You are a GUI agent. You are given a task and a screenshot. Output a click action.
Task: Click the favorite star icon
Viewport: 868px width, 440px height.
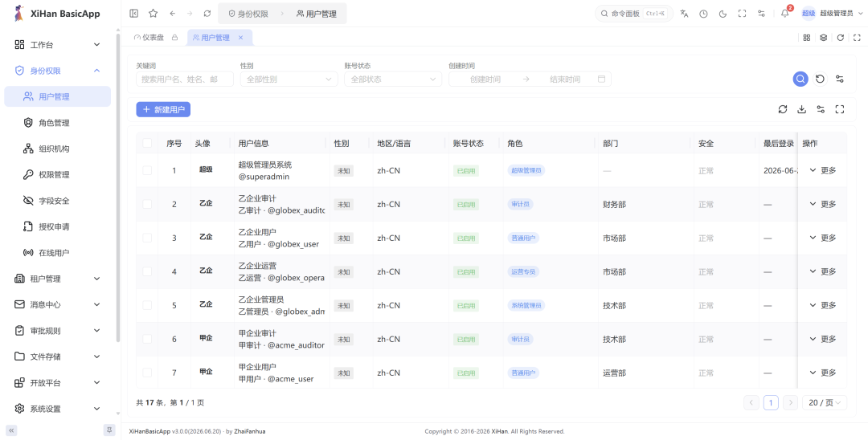click(154, 14)
